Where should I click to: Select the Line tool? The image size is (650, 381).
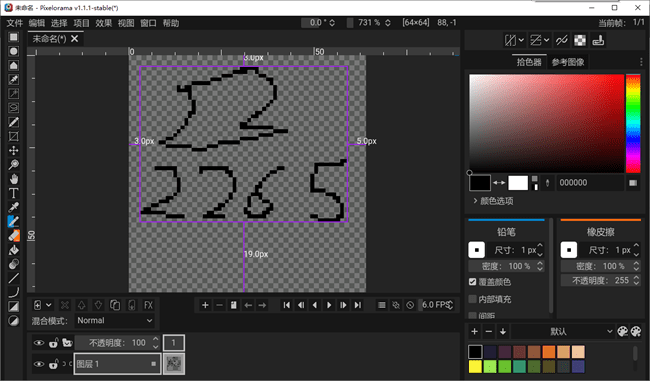13,278
